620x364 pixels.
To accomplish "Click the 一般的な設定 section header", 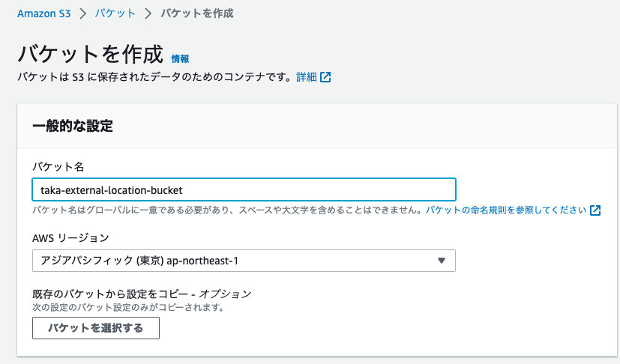I will point(73,126).
